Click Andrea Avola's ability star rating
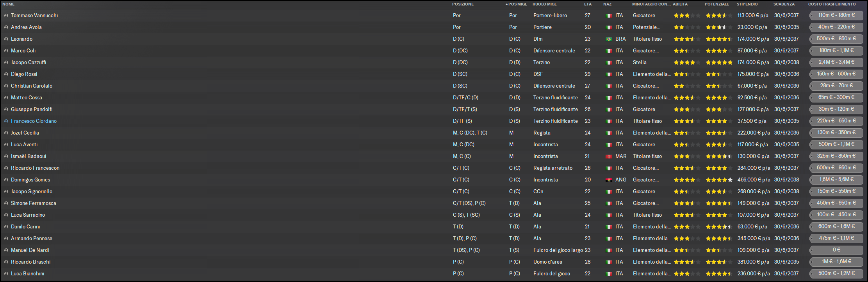The width and height of the screenshot is (868, 282). click(687, 27)
